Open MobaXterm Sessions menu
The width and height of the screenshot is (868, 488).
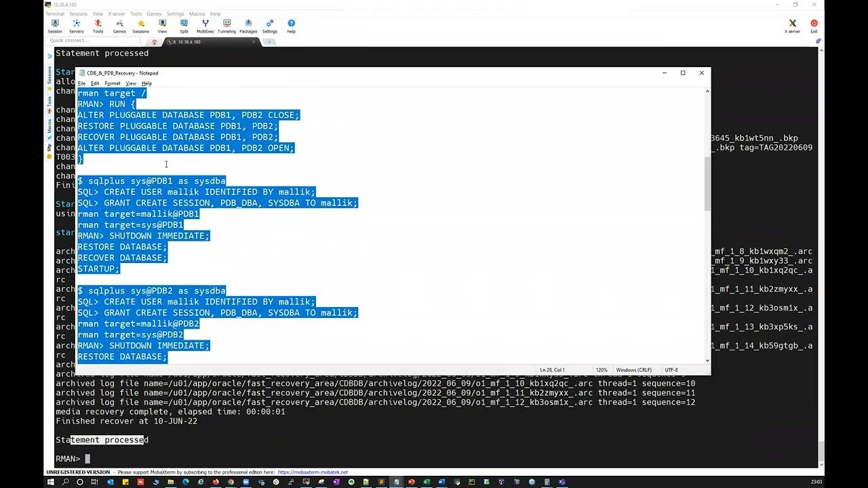point(78,14)
